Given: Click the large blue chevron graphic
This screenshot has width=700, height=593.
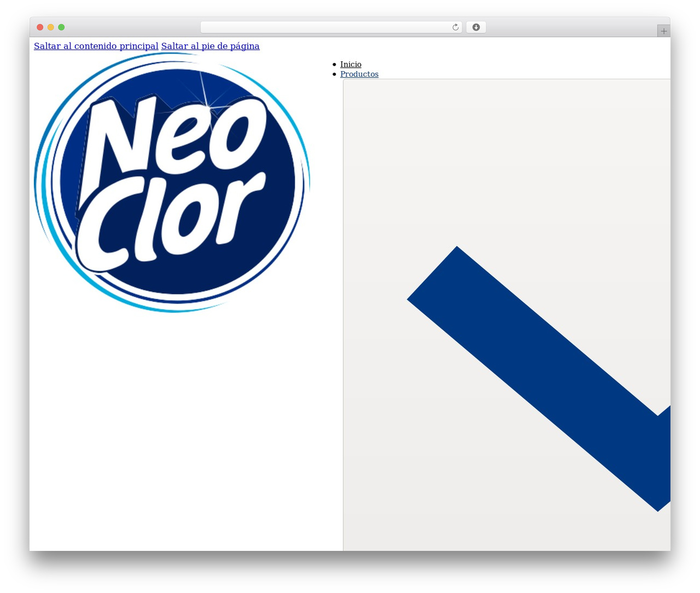Looking at the screenshot, I should tap(539, 379).
